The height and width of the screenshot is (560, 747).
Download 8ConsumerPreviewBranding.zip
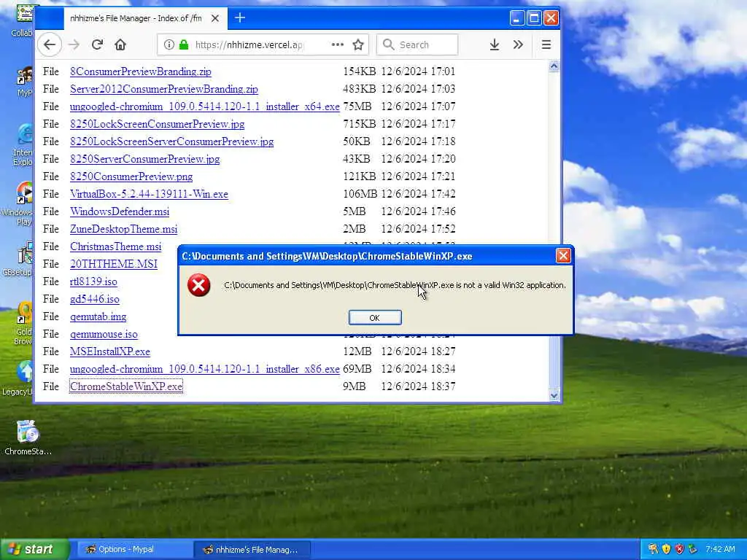(141, 71)
